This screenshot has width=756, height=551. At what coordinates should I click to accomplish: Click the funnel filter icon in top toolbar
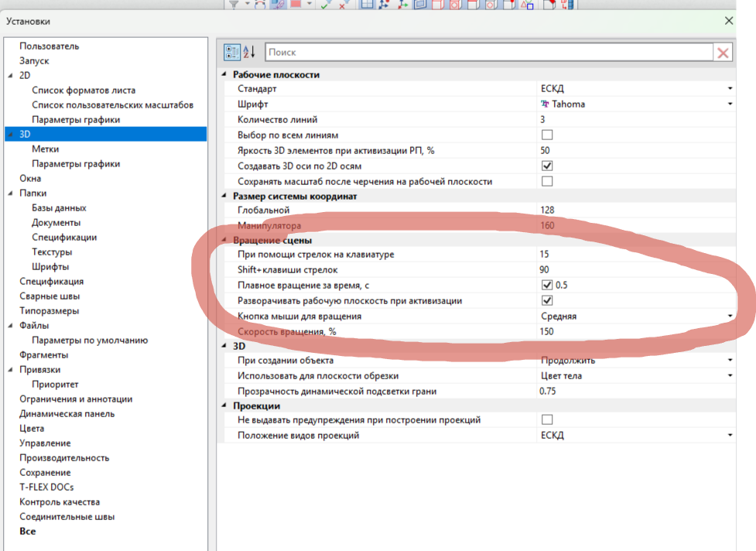click(235, 5)
